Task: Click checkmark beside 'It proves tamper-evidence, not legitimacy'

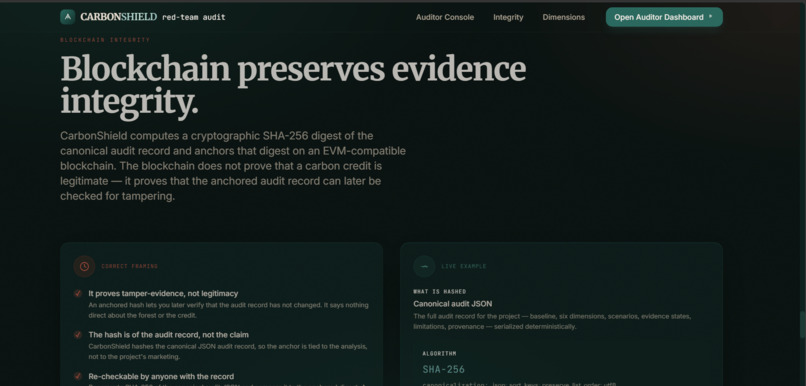Action: point(78,293)
